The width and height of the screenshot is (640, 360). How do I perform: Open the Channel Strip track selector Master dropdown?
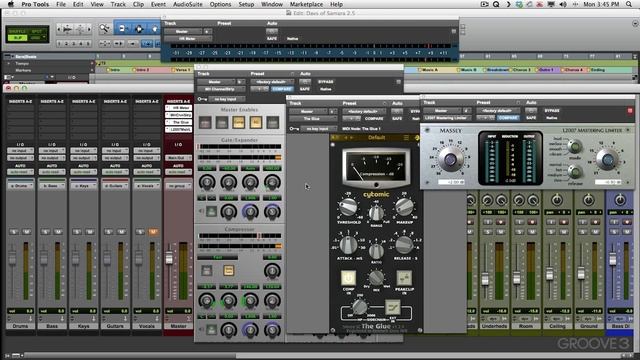pos(216,82)
